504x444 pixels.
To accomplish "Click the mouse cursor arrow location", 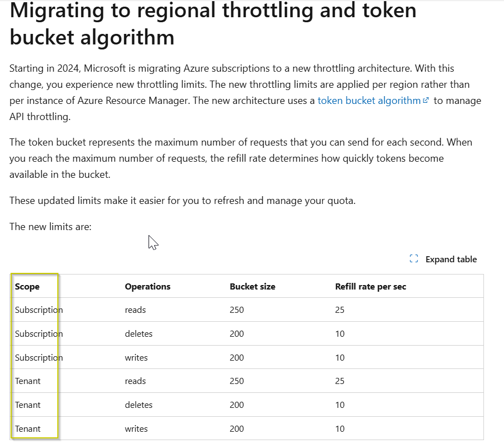I will pyautogui.click(x=151, y=240).
